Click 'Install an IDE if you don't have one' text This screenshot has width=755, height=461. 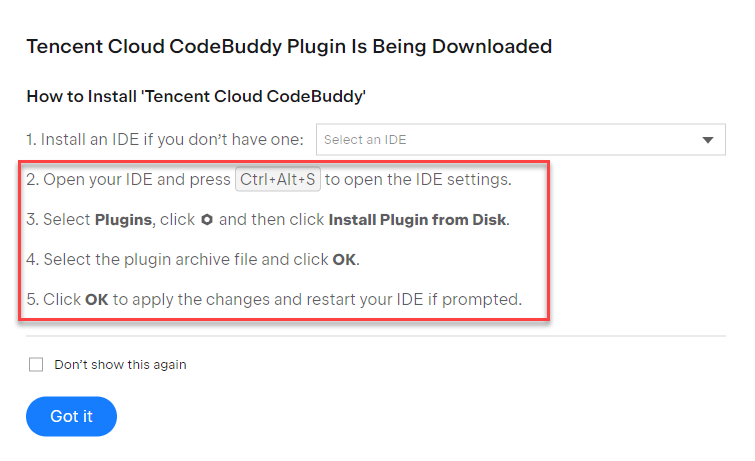pos(165,140)
